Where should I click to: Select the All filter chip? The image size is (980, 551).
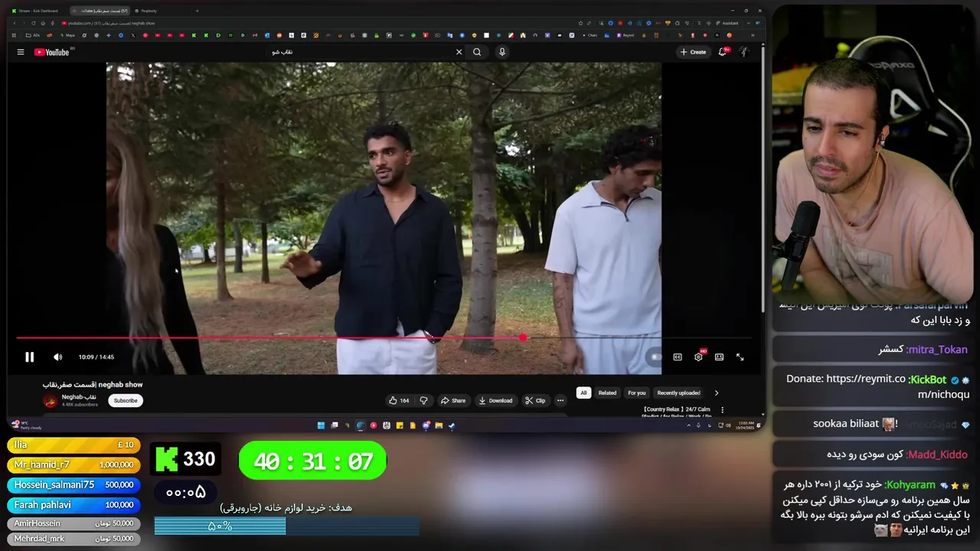pos(583,393)
